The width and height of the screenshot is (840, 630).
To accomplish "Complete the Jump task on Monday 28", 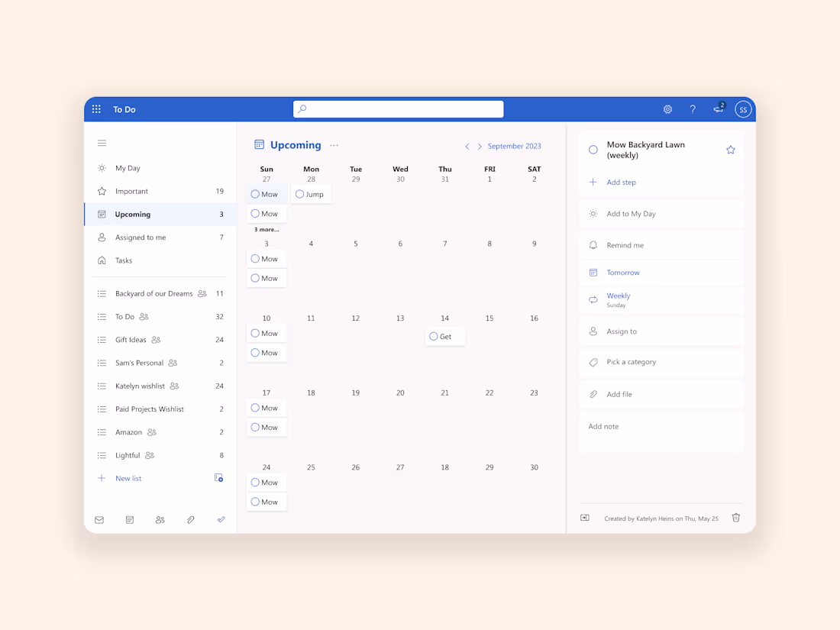I will point(299,194).
